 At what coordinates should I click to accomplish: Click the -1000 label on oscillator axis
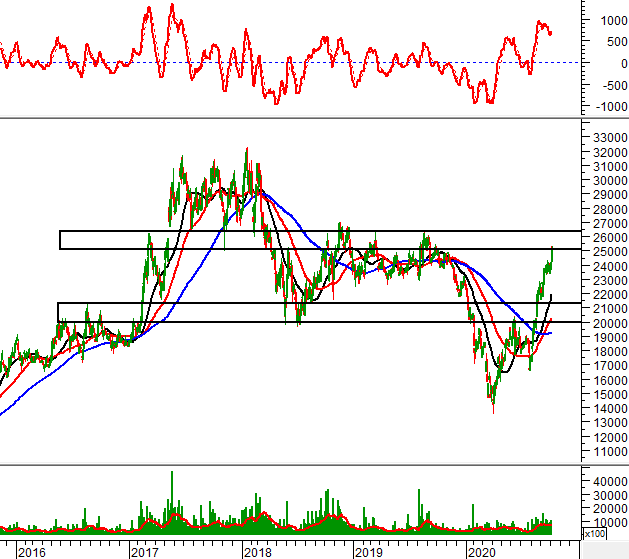[x=611, y=107]
